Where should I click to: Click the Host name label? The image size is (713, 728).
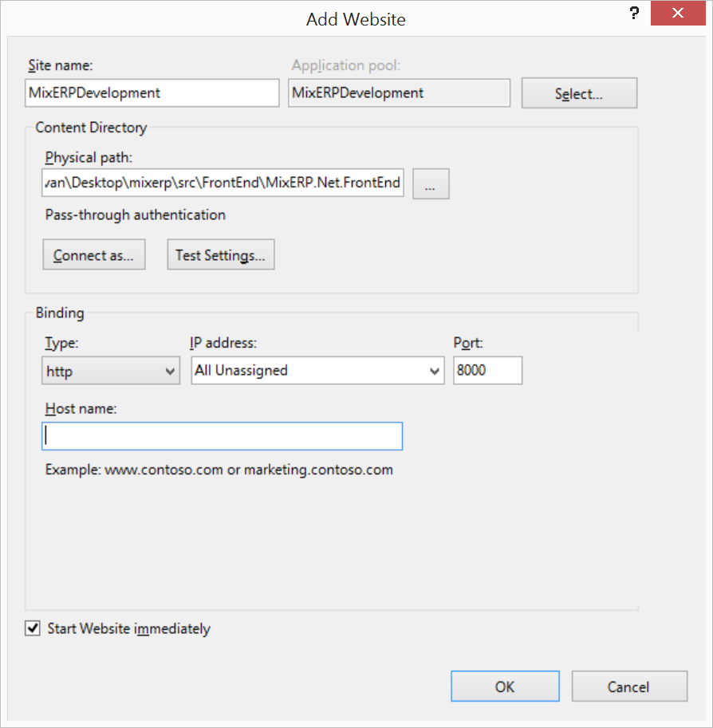(81, 408)
